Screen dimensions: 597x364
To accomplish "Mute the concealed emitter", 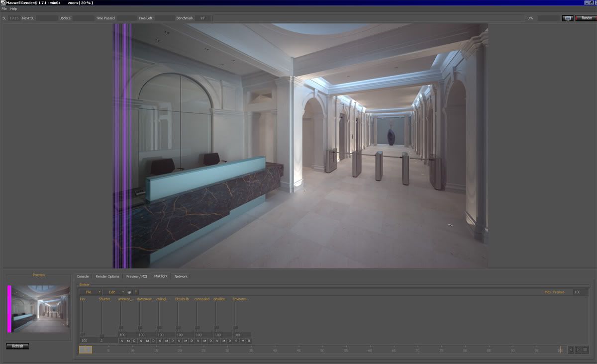I will pyautogui.click(x=204, y=341).
